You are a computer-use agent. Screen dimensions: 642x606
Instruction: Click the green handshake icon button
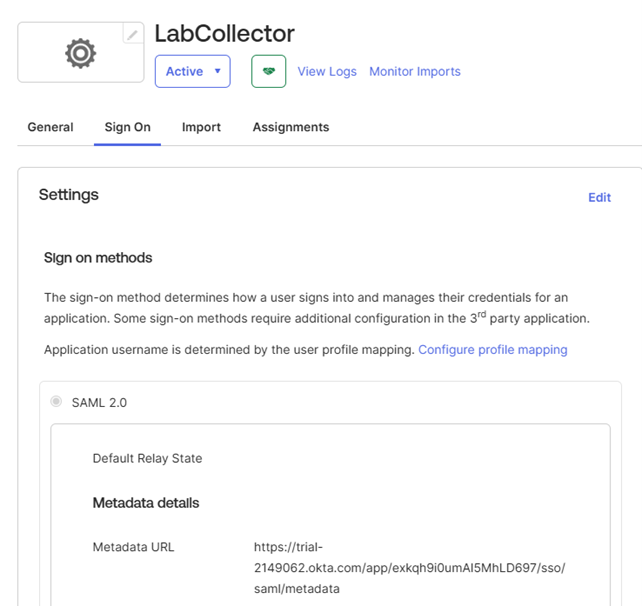269,71
